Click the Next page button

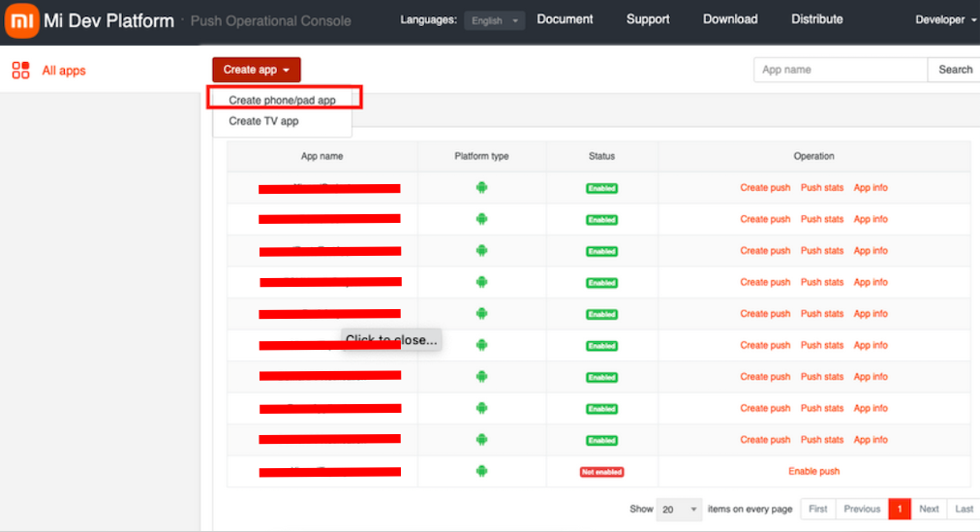929,509
